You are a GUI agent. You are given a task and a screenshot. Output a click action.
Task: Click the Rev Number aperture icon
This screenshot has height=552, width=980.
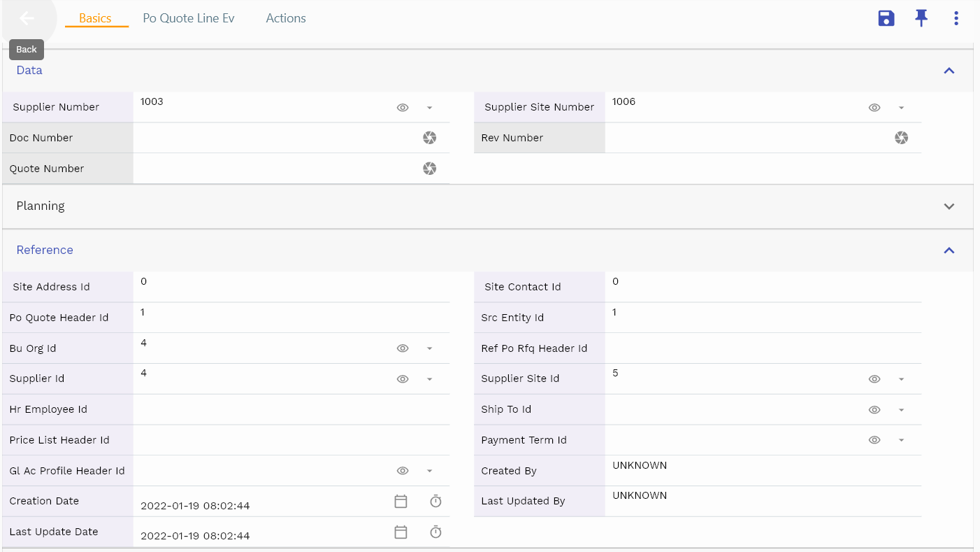click(x=901, y=138)
